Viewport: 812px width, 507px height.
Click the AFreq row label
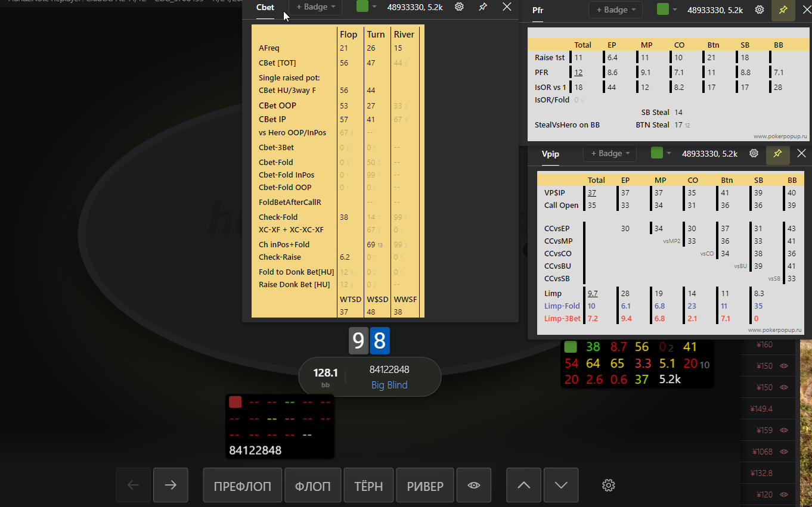pyautogui.click(x=269, y=48)
